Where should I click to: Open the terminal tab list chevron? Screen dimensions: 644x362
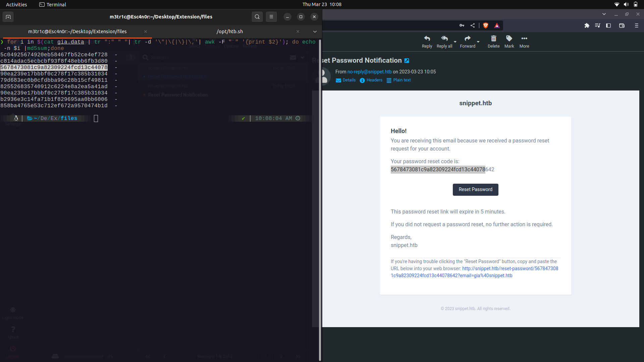[315, 31]
